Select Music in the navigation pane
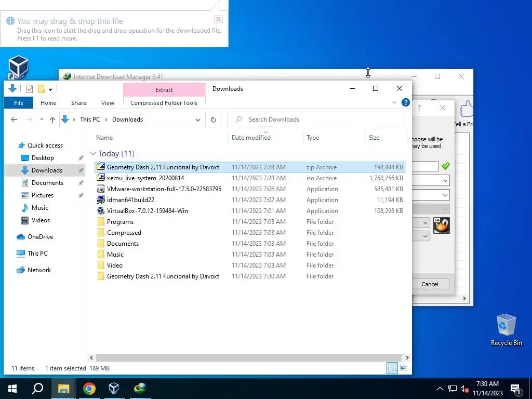The image size is (532, 399). (x=39, y=208)
